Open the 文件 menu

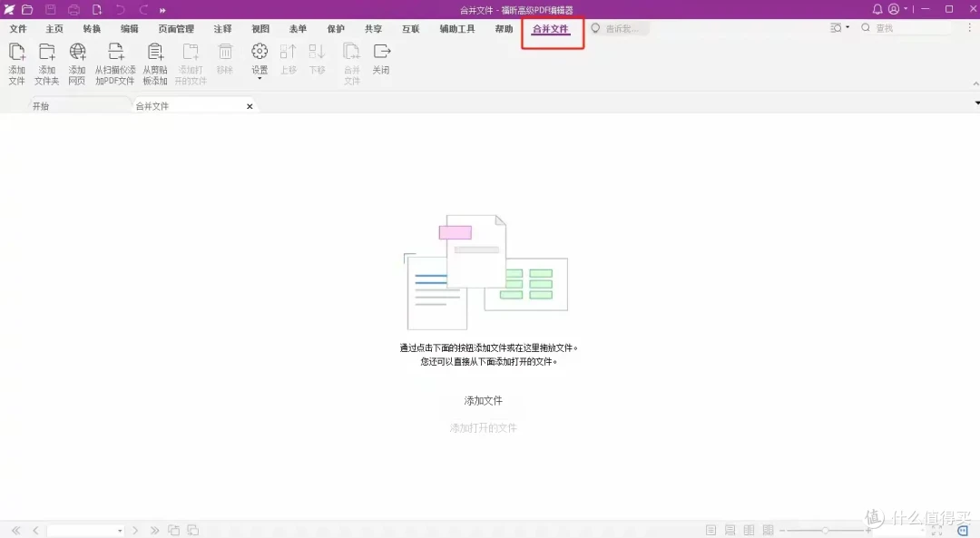(18, 29)
